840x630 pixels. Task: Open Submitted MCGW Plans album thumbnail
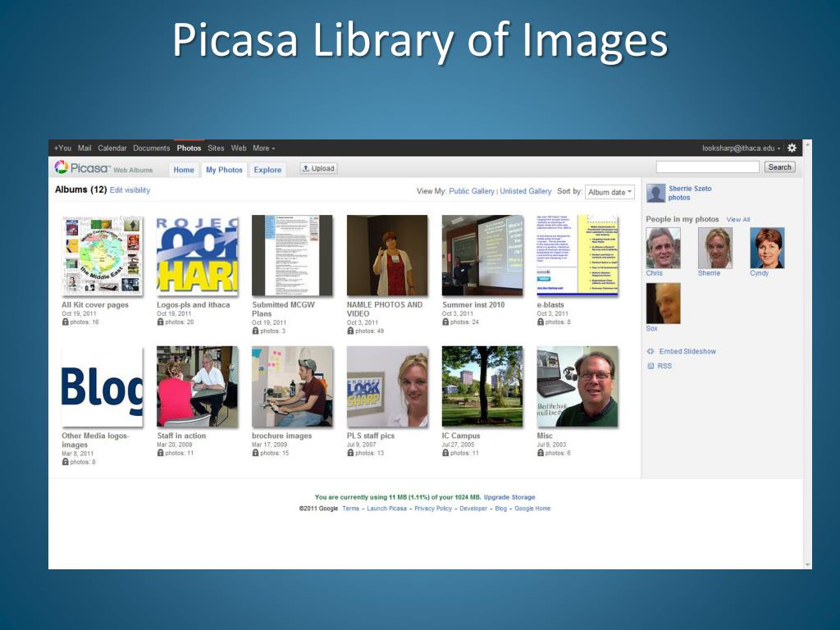tap(293, 256)
